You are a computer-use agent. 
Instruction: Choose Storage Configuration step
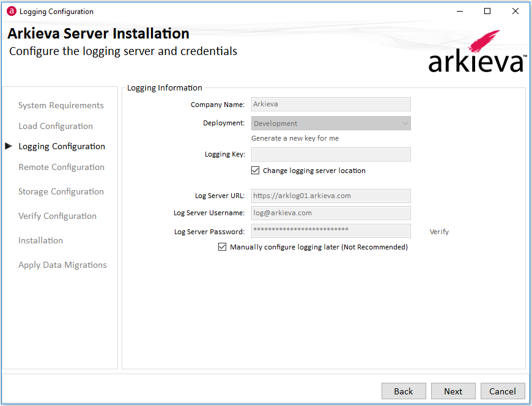pos(61,191)
